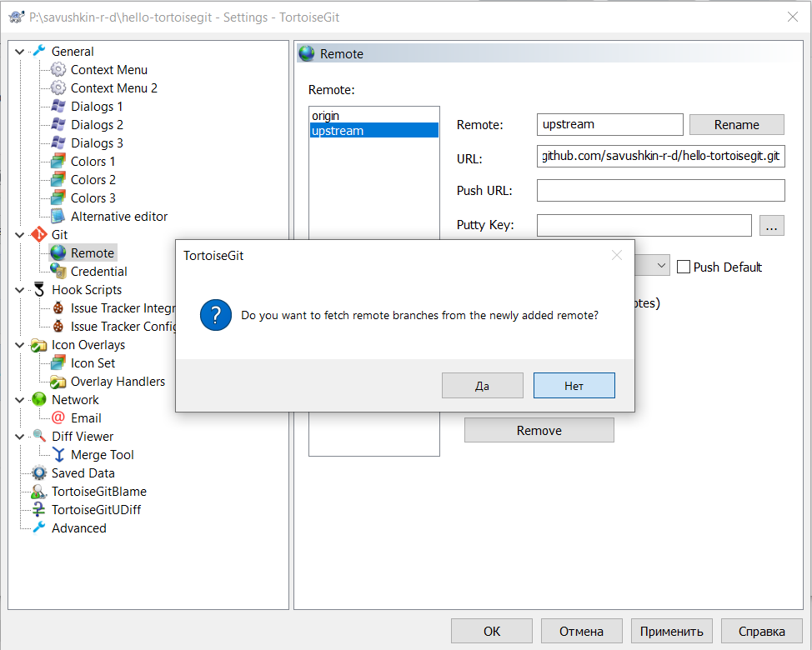Go to the Advanced settings page
Screen dimensions: 812x650
[78, 527]
